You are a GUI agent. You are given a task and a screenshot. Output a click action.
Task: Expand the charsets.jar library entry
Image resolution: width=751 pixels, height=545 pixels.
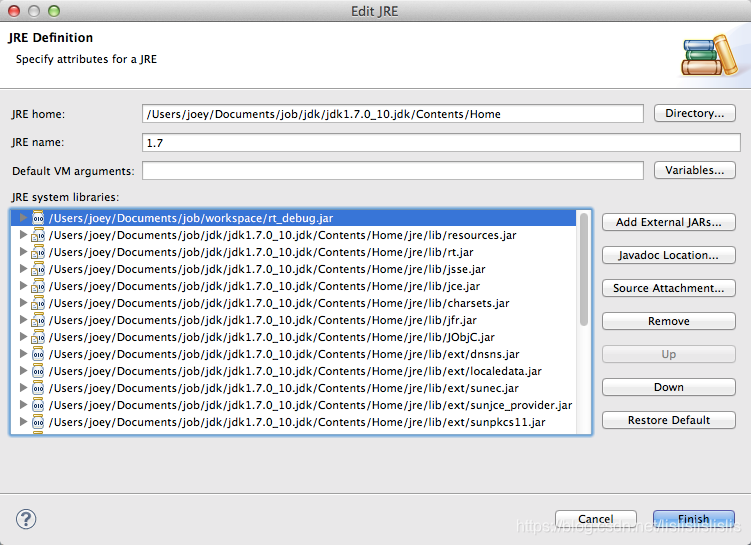[x=23, y=303]
